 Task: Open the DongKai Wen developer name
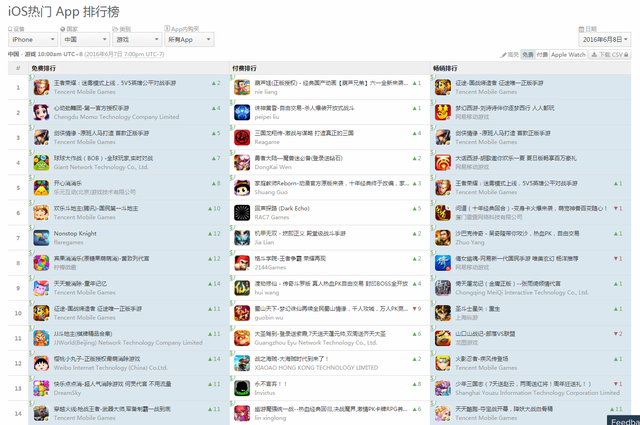point(273,167)
